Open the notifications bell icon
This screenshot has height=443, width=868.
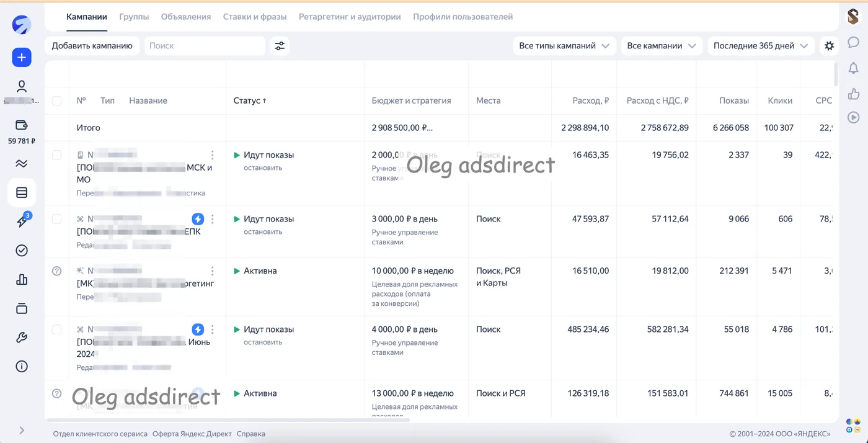pos(854,68)
